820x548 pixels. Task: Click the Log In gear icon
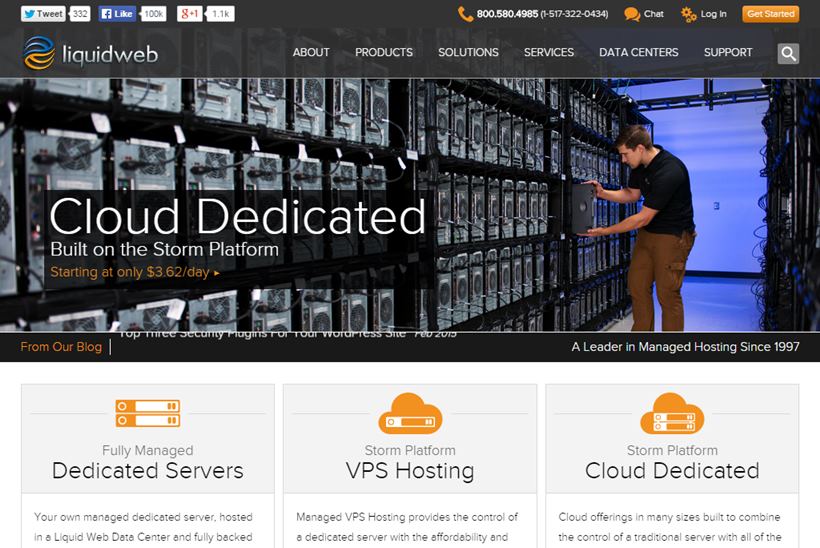[x=689, y=14]
